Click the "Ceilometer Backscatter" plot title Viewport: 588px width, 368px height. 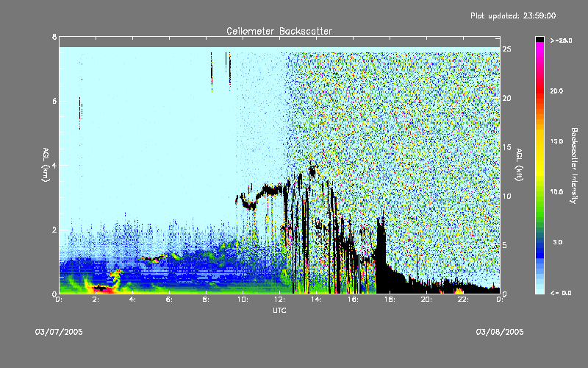[x=279, y=31]
